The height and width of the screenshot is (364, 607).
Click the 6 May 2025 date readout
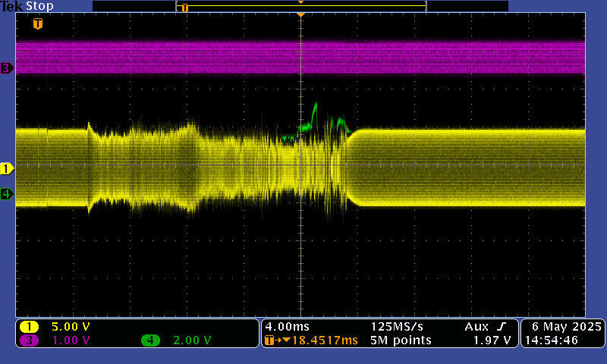pyautogui.click(x=562, y=326)
